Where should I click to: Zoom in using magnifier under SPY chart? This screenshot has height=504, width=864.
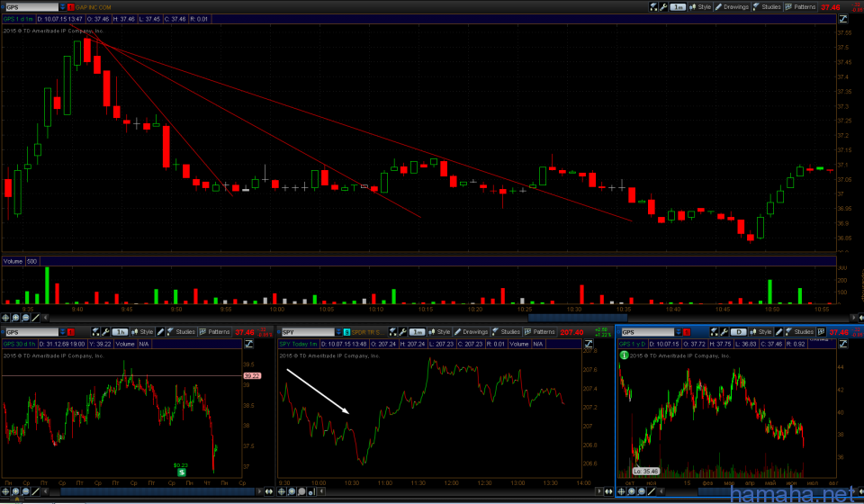pos(292,491)
